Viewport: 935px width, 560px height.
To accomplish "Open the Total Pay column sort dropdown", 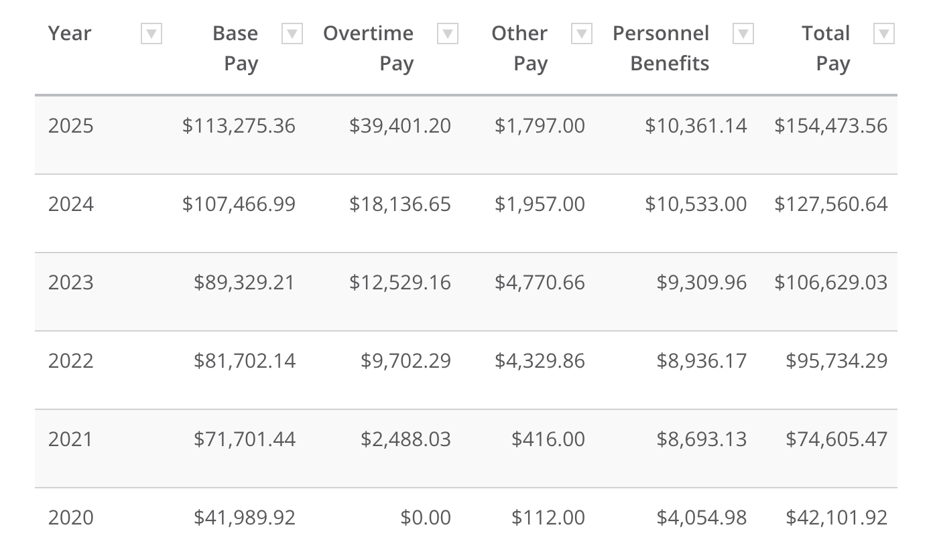I will pyautogui.click(x=885, y=33).
